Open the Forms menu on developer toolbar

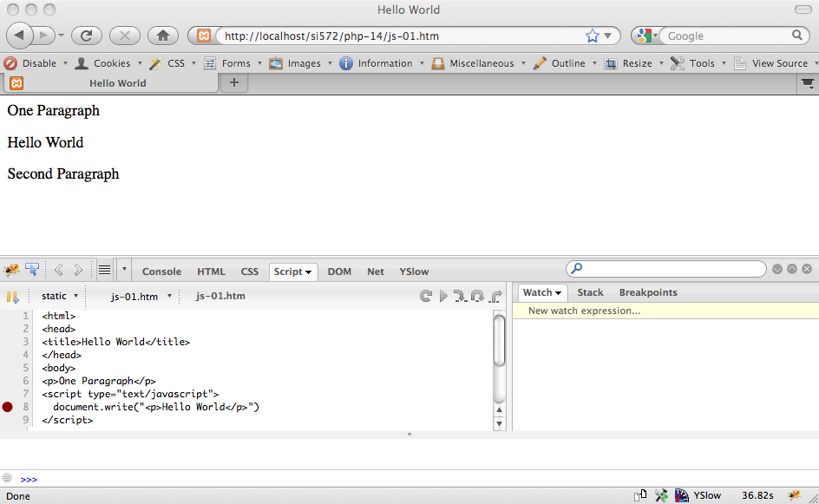tap(233, 63)
